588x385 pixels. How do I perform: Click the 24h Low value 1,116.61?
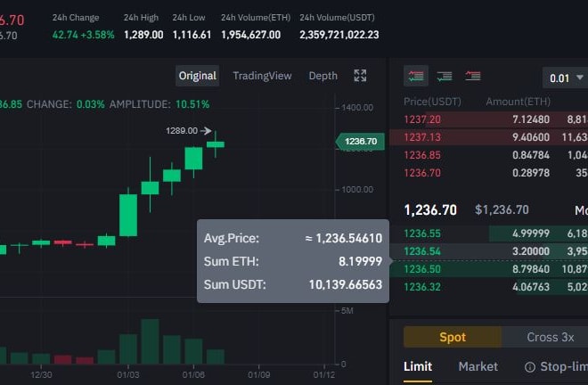click(x=192, y=35)
